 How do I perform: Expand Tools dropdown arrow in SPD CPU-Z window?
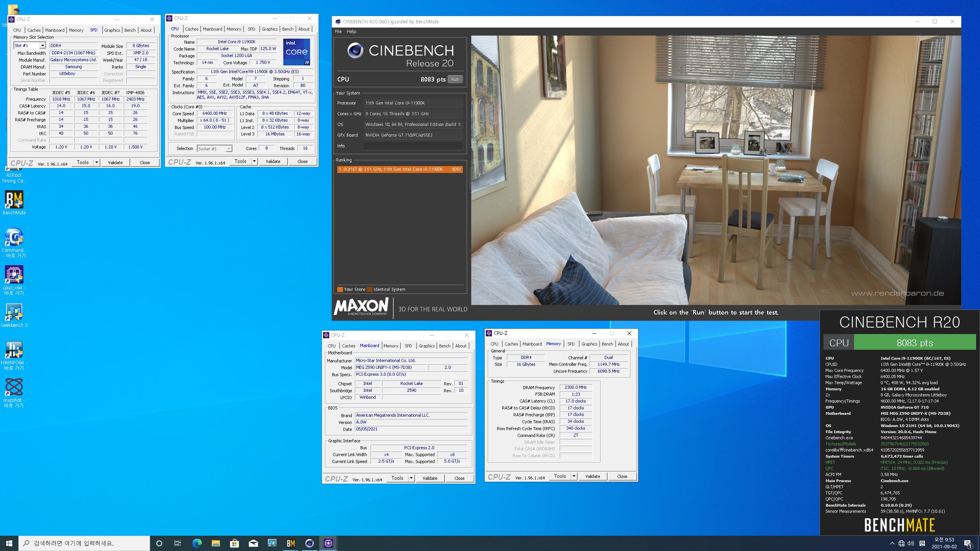click(x=96, y=163)
